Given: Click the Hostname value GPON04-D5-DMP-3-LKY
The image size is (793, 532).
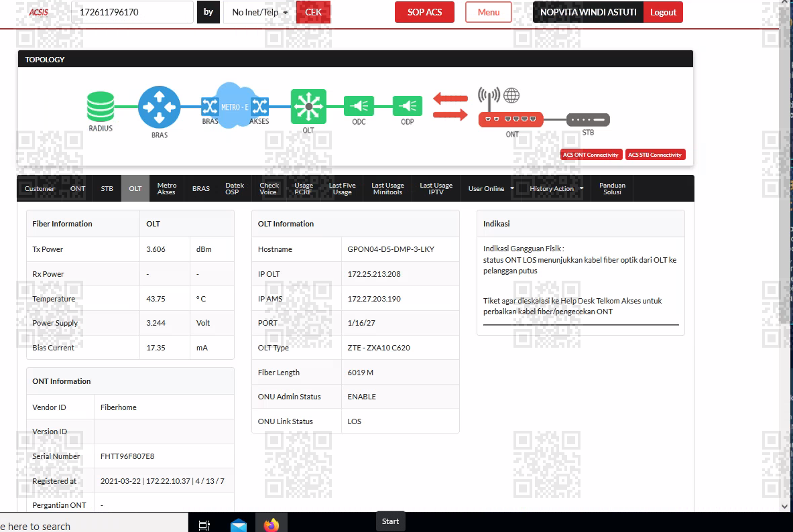Looking at the screenshot, I should pyautogui.click(x=390, y=249).
